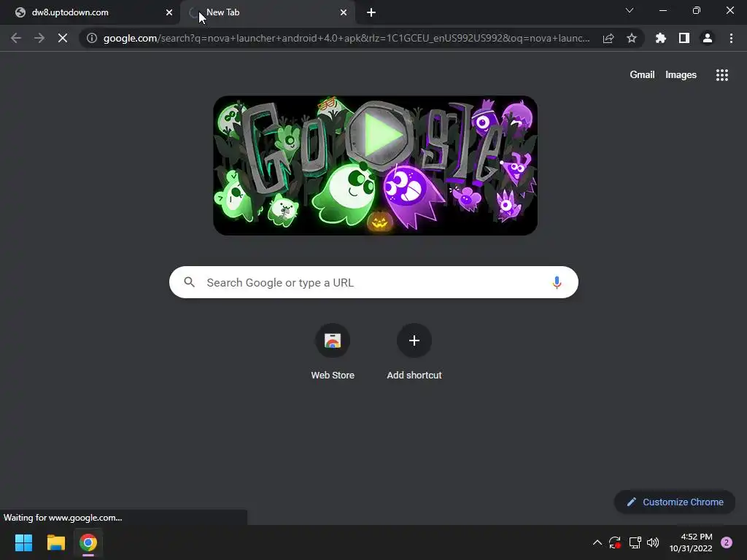Open the Web Store shortcut
747x560 pixels.
[x=333, y=351]
